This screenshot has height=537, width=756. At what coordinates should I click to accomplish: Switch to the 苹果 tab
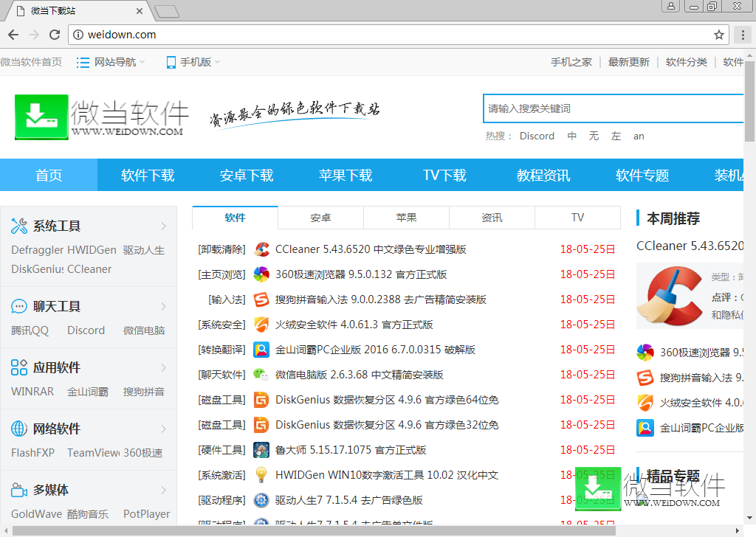pos(407,218)
